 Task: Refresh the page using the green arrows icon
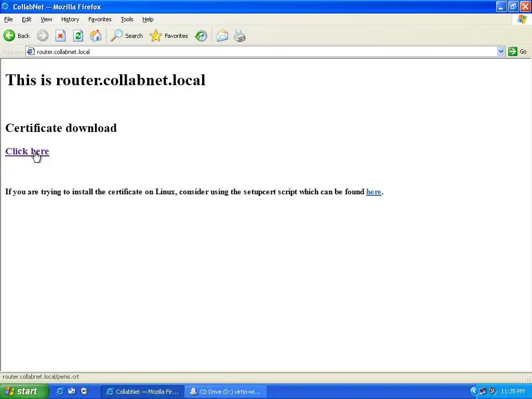coord(78,36)
